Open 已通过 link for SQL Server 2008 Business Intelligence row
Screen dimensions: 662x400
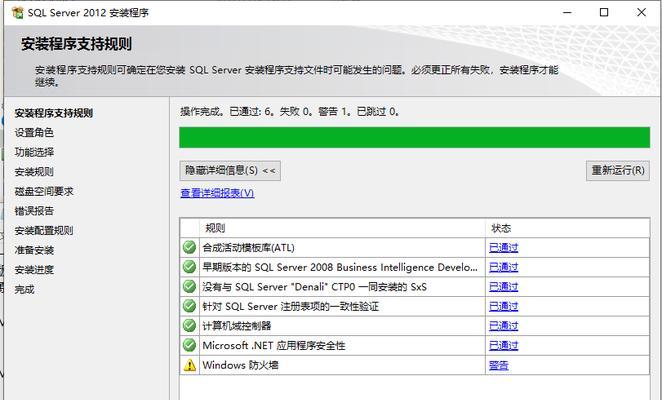coord(503,267)
